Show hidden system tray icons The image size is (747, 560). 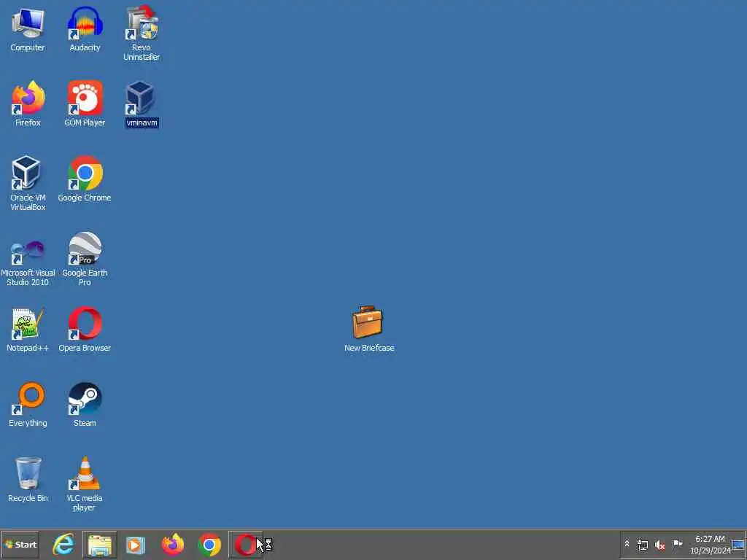click(x=627, y=544)
